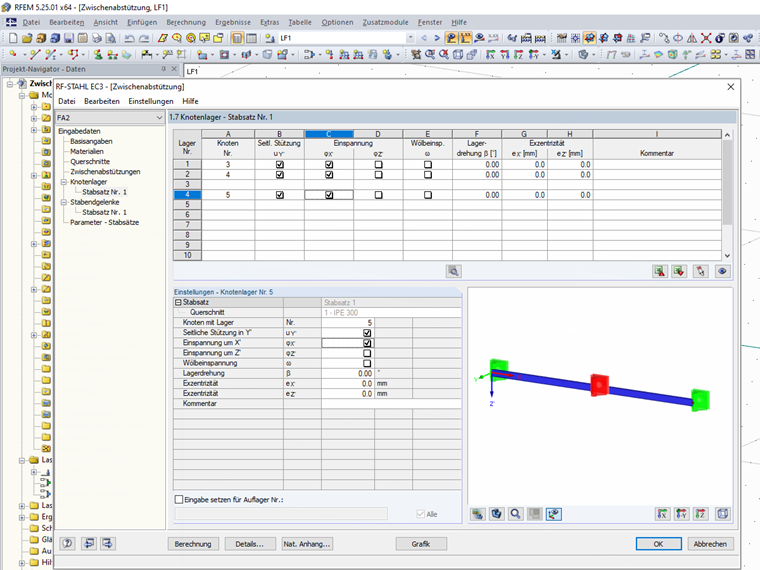The image size is (760, 570).
Task: Toggle Einspannung φZ for Lager row 1
Action: coord(379,164)
